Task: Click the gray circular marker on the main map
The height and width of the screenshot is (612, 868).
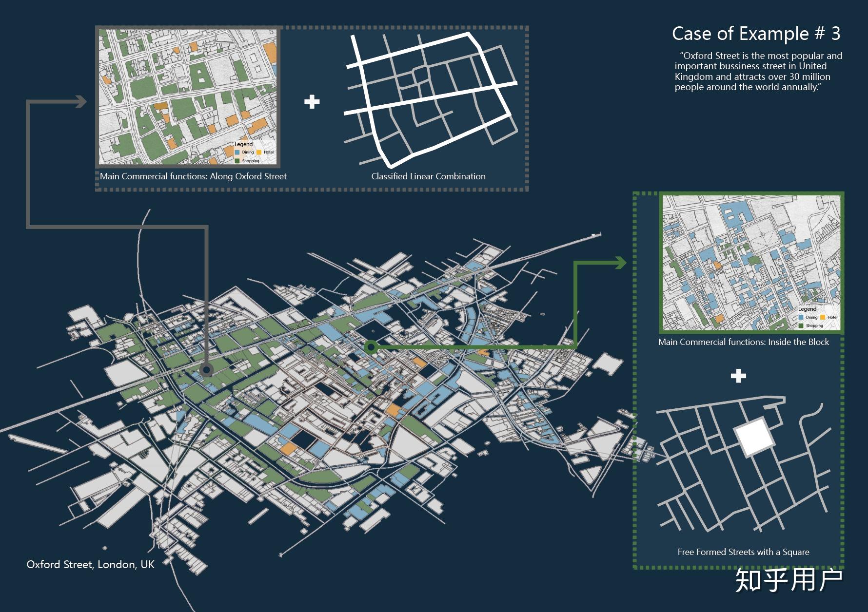Action: pos(206,370)
